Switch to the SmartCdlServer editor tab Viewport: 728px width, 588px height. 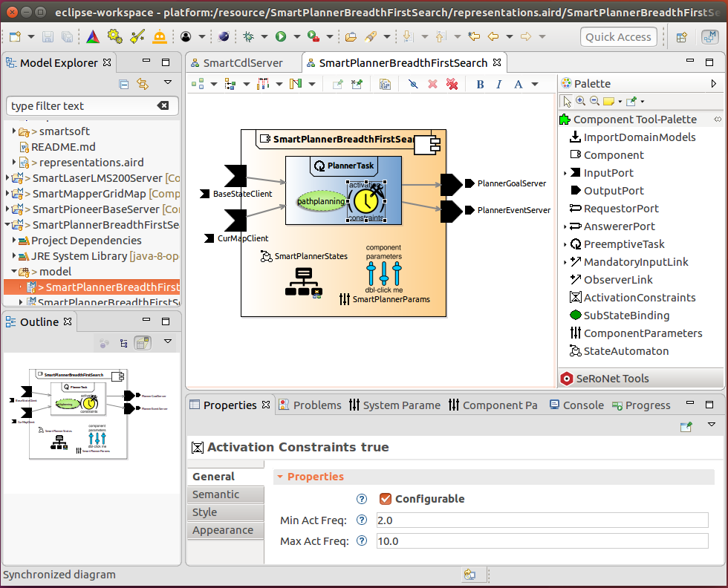[x=242, y=63]
